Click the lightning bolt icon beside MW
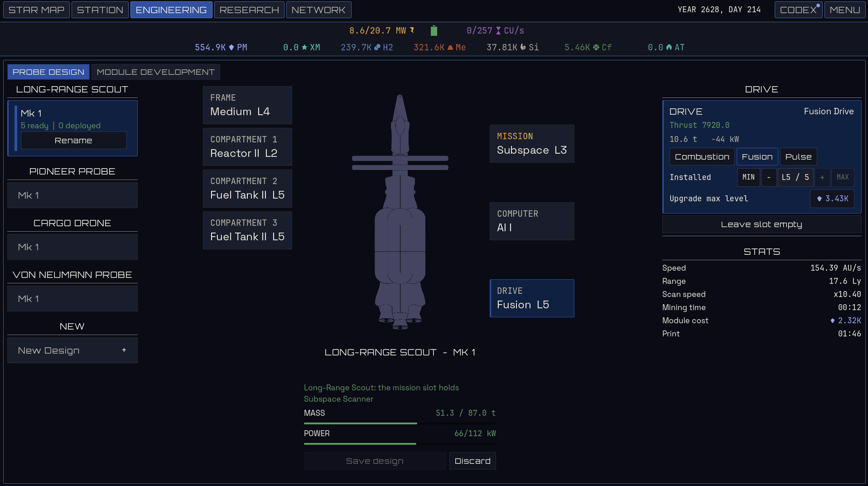Screen dimensions: 868x486 click(412, 30)
